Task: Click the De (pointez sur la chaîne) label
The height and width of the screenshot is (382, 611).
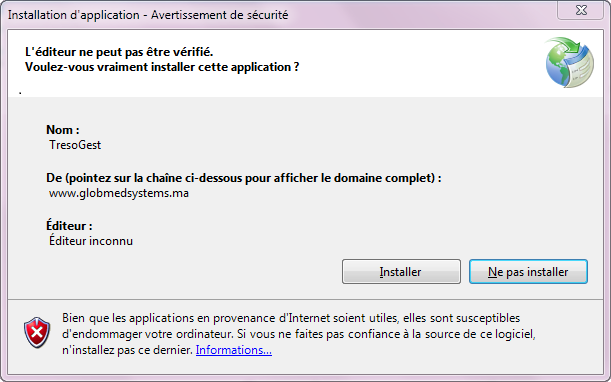Action: 244,178
